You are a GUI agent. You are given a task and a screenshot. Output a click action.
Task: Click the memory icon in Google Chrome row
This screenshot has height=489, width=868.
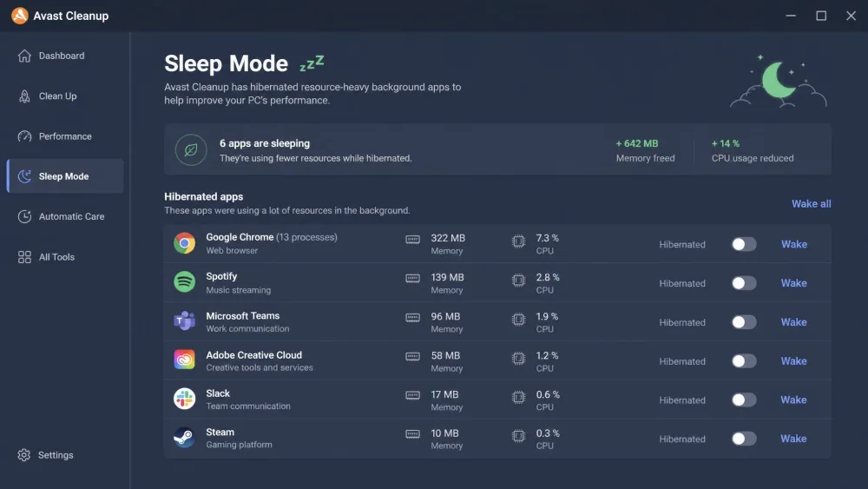click(x=412, y=240)
